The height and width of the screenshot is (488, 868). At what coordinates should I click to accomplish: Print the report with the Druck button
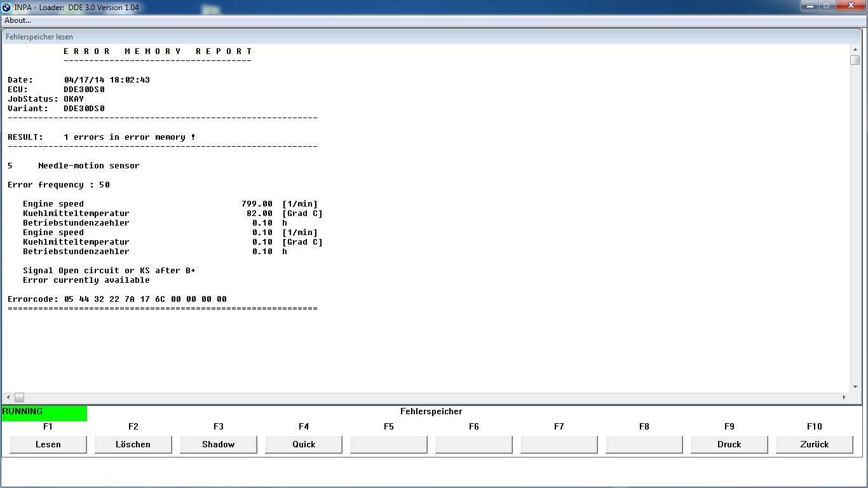coord(729,445)
